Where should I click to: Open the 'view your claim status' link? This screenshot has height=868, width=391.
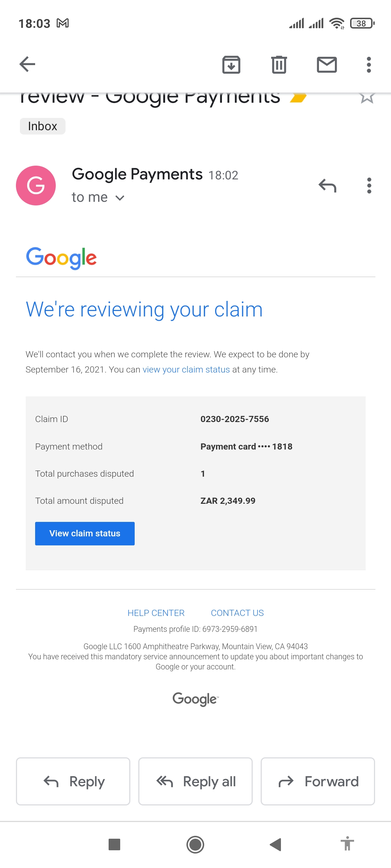pyautogui.click(x=185, y=369)
